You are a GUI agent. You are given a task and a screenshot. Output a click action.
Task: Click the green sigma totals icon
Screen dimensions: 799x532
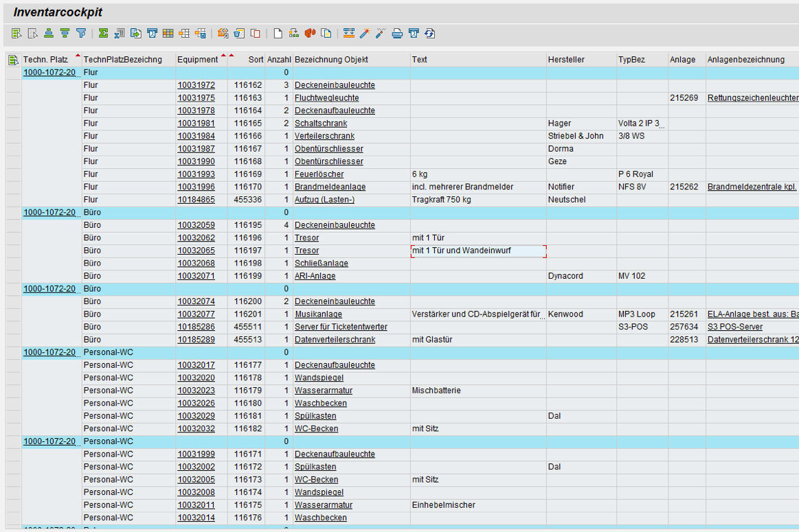pos(103,33)
